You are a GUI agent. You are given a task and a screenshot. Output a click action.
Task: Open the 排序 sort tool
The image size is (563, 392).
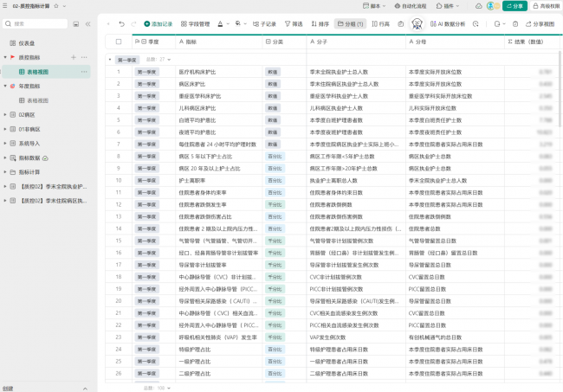[x=320, y=24]
